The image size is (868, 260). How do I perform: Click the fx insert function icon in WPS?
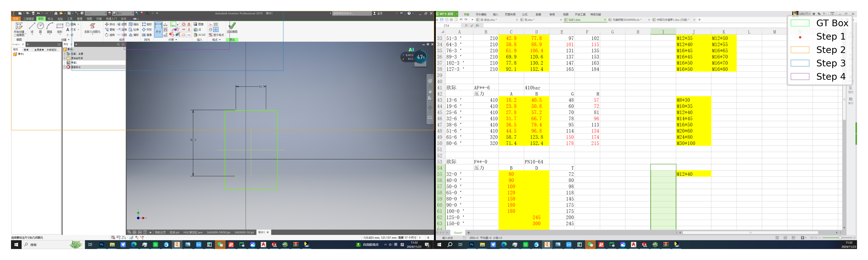click(x=477, y=26)
